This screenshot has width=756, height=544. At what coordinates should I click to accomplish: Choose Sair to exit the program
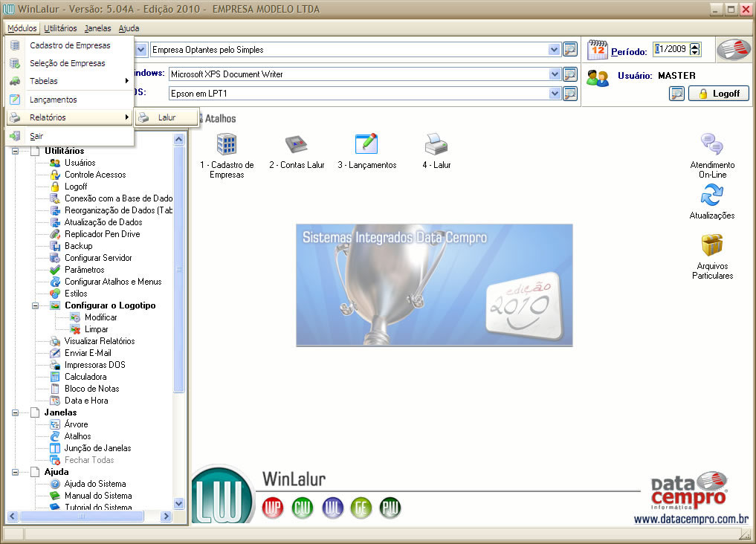coord(70,136)
